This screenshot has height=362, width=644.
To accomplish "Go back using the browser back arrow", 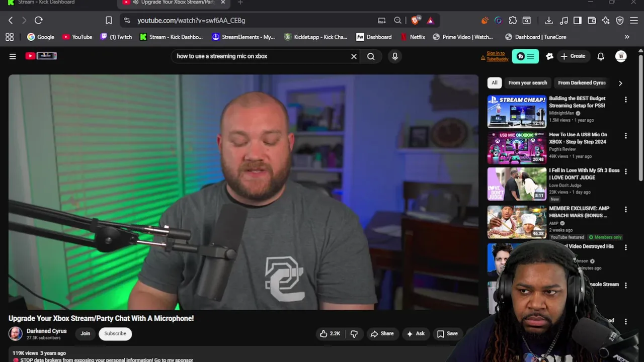I will click(11, 20).
